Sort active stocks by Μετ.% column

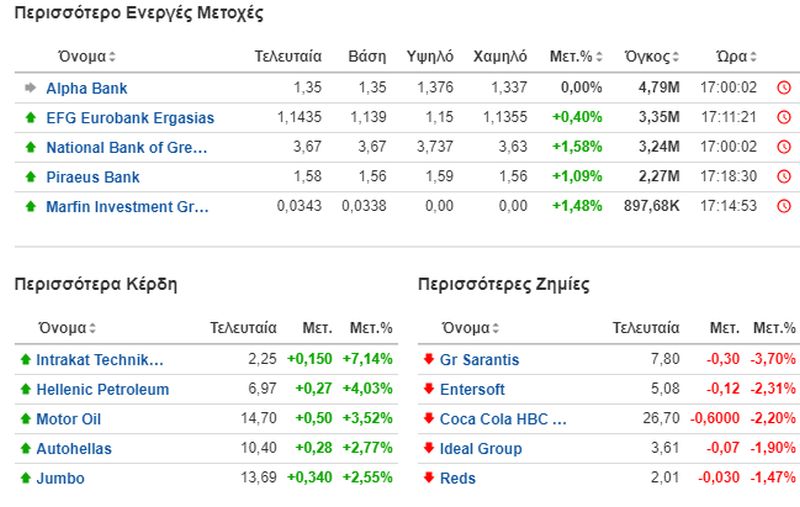(576, 57)
